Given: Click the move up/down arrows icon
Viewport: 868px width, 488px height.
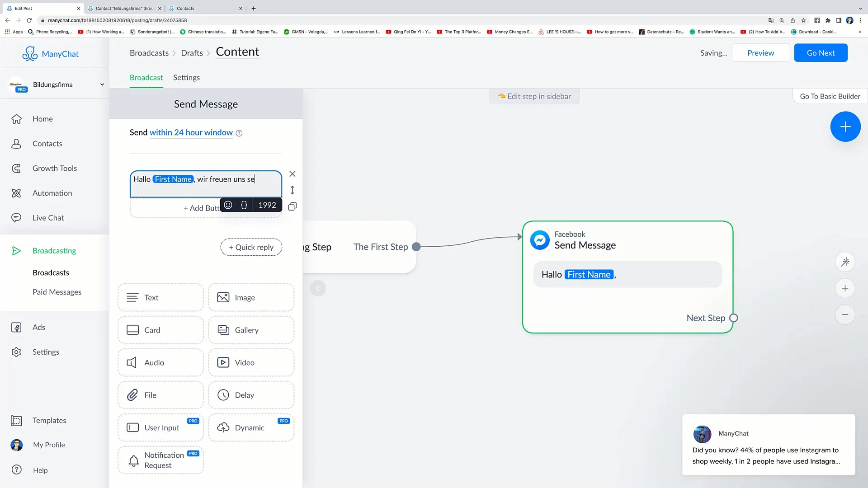Looking at the screenshot, I should click(292, 190).
